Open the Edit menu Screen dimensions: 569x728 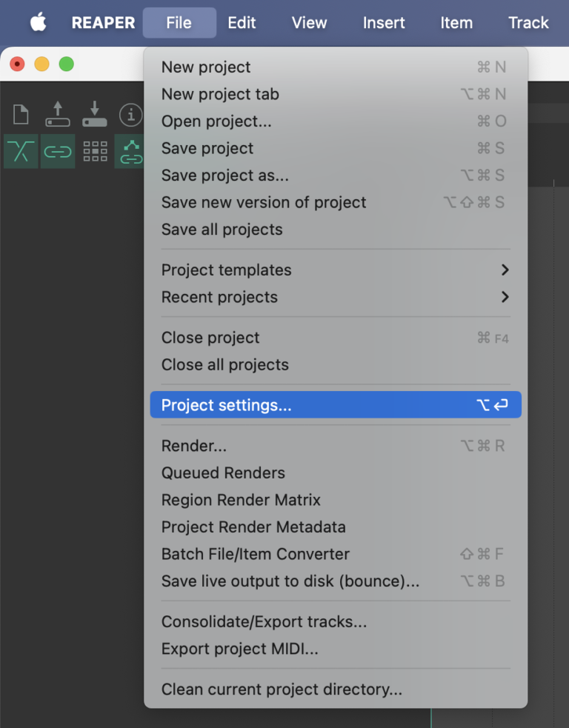(242, 23)
